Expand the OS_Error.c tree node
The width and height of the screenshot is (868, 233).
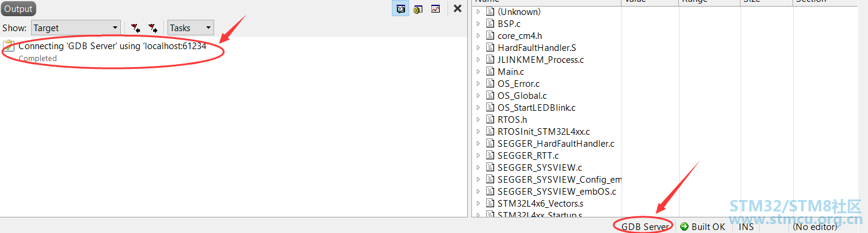[x=478, y=83]
